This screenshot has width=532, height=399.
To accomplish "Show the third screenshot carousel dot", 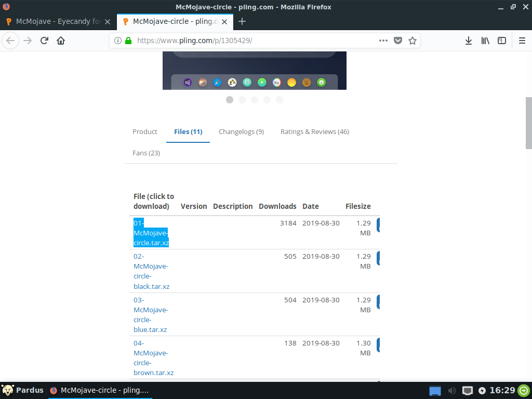I will click(255, 100).
